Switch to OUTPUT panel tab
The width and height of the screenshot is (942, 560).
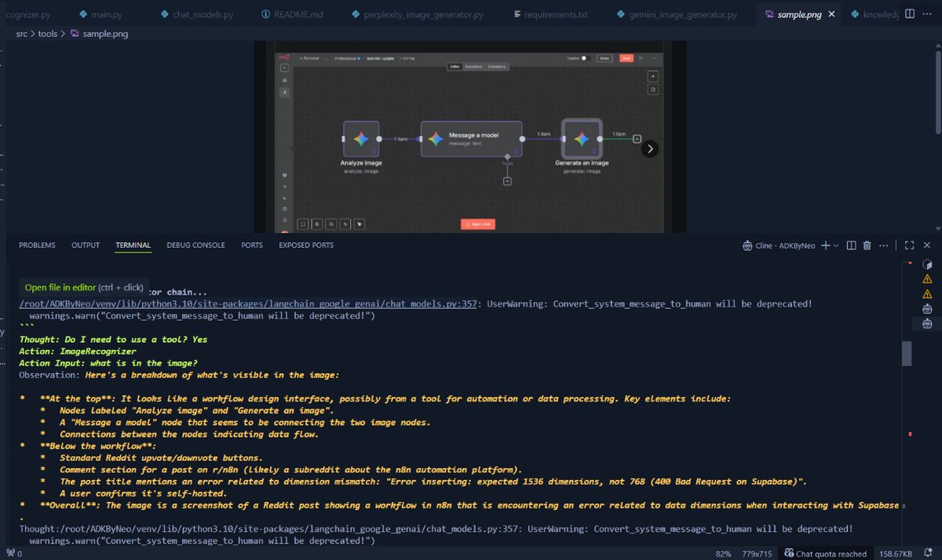86,245
